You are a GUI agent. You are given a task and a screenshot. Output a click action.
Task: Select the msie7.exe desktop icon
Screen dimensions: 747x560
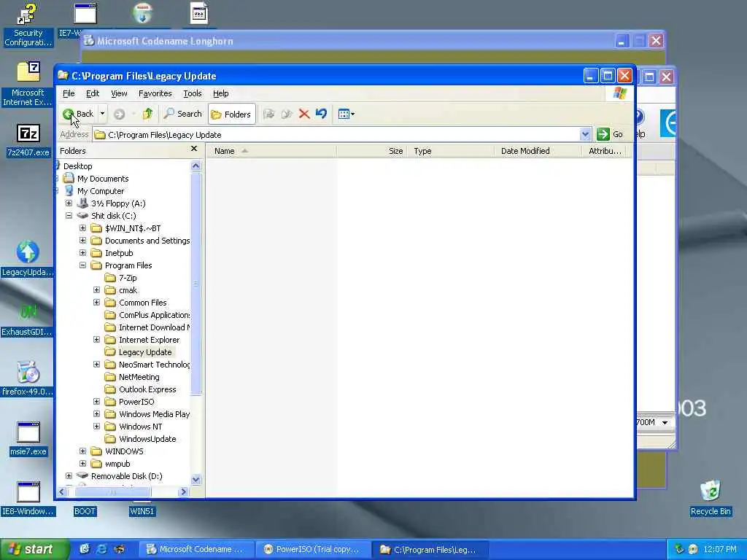pyautogui.click(x=28, y=438)
